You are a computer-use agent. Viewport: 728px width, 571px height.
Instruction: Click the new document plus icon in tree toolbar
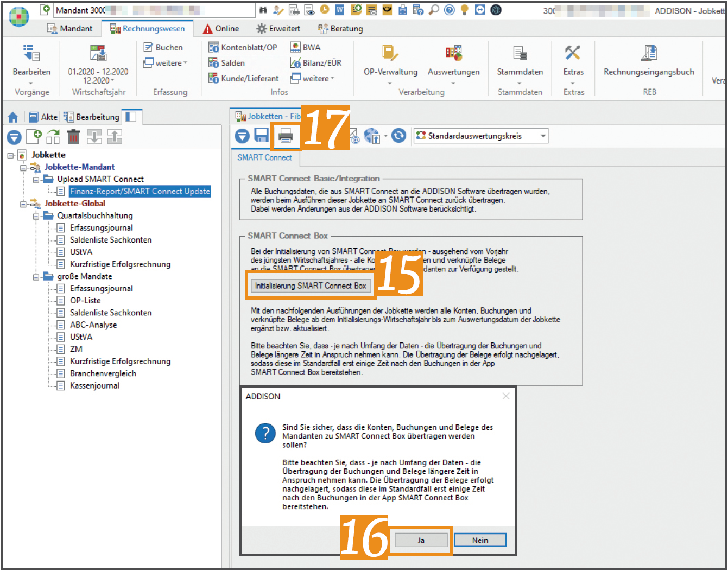[x=34, y=136]
